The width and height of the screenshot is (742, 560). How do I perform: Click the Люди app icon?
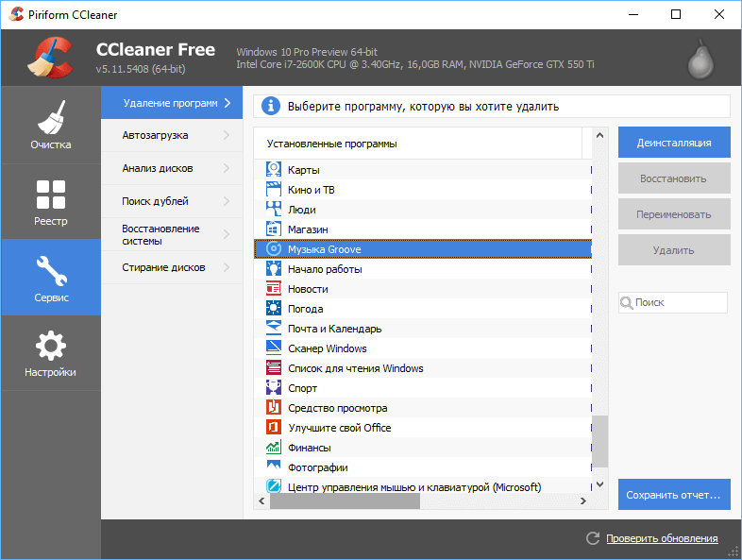274,210
